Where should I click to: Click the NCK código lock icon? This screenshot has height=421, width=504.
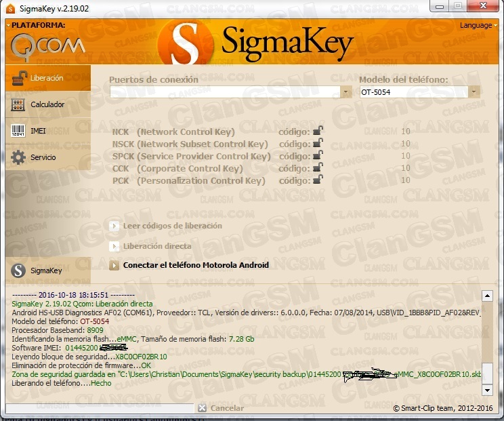point(318,131)
